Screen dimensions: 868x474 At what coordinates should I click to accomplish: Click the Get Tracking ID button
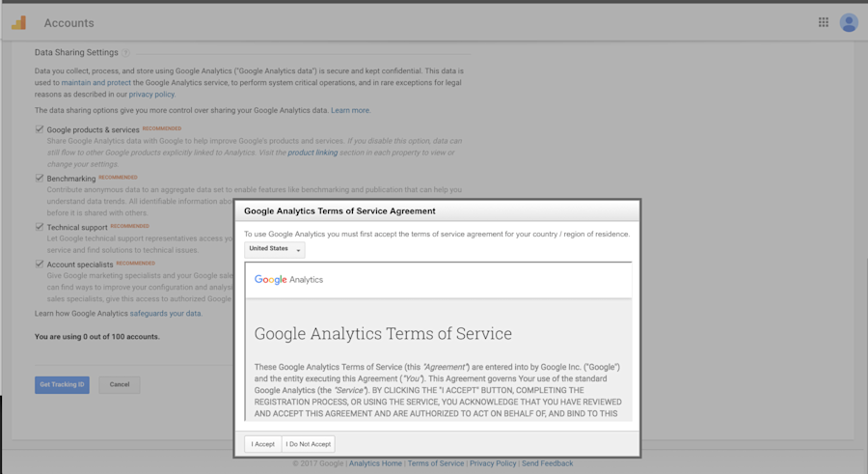click(x=62, y=385)
